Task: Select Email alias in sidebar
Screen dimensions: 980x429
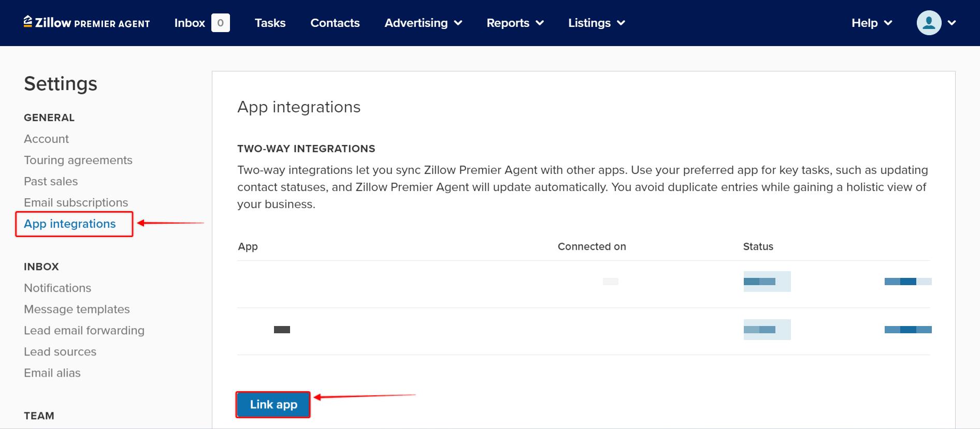Action: (52, 373)
